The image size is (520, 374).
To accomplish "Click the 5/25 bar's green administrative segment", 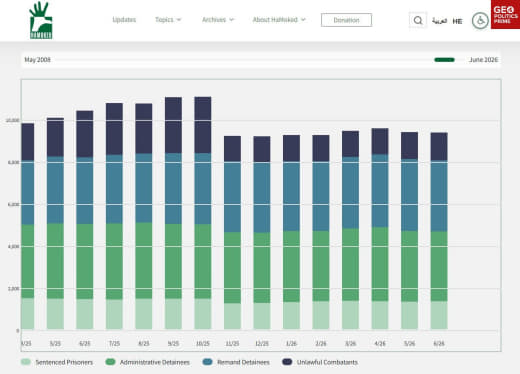I will click(x=55, y=261).
